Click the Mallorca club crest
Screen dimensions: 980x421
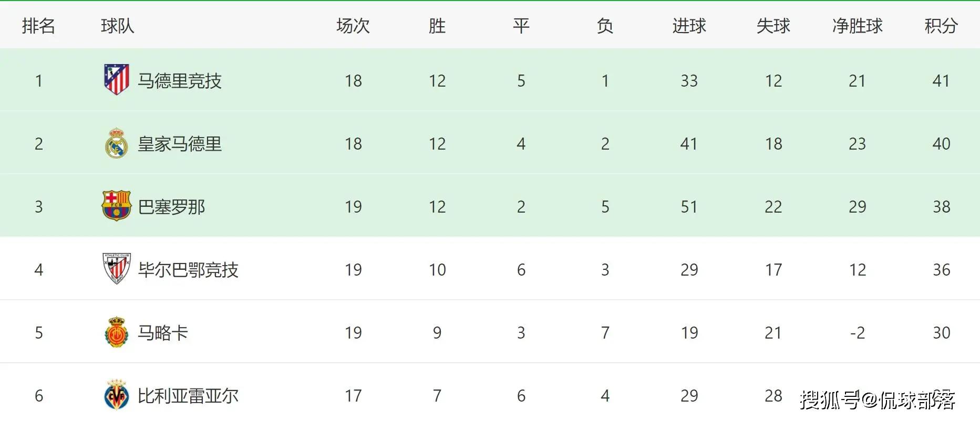pyautogui.click(x=117, y=332)
